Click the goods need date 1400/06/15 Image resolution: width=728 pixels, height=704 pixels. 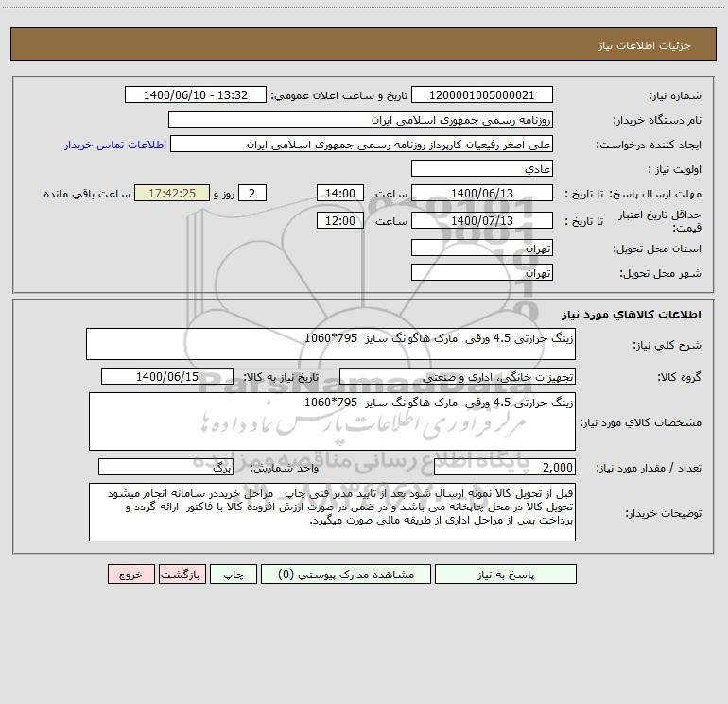click(167, 376)
